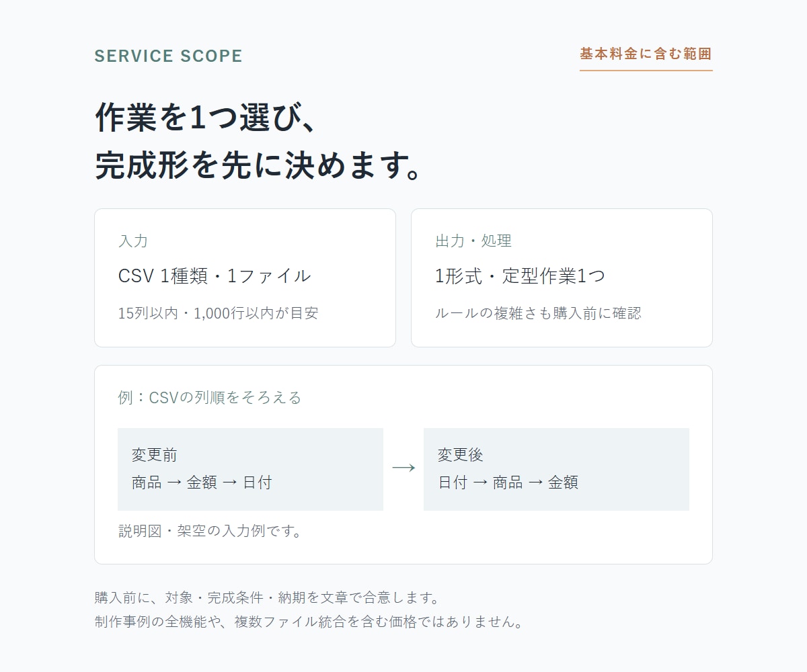Click the 入力 card label
Viewport: 807px width, 672px height.
click(132, 241)
